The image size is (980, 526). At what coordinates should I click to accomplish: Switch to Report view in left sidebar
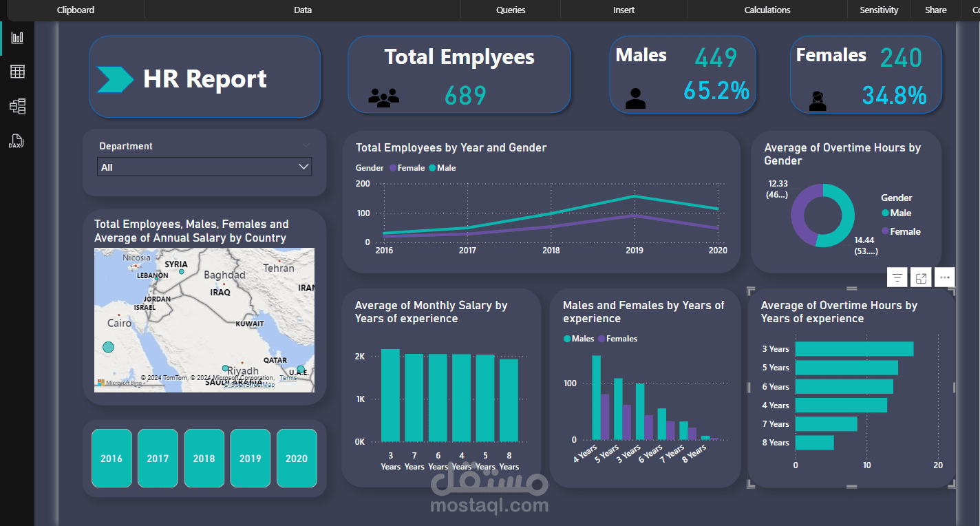click(17, 38)
